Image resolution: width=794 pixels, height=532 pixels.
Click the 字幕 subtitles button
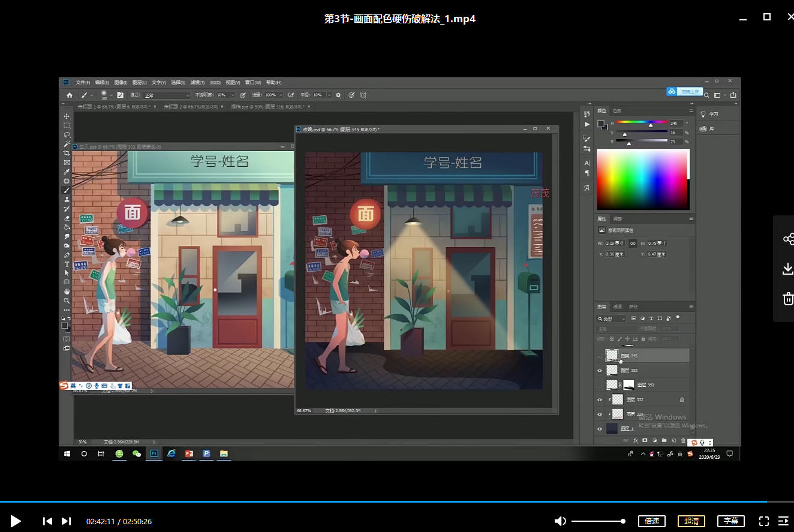(730, 521)
